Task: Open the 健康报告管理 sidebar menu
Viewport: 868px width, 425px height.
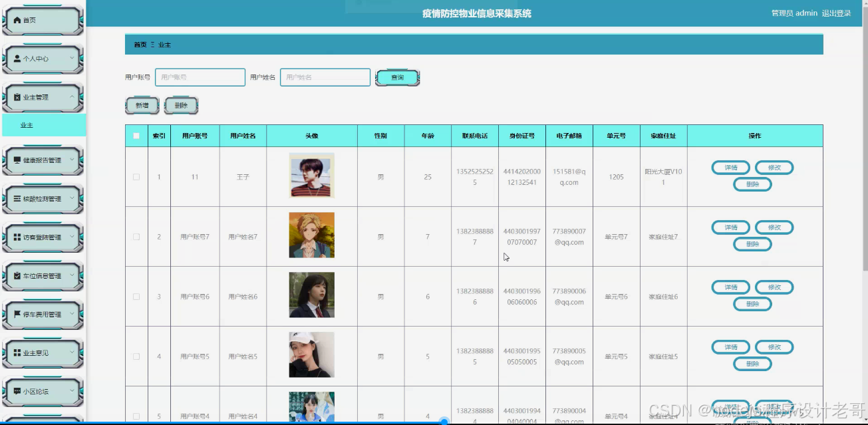Action: (x=43, y=160)
